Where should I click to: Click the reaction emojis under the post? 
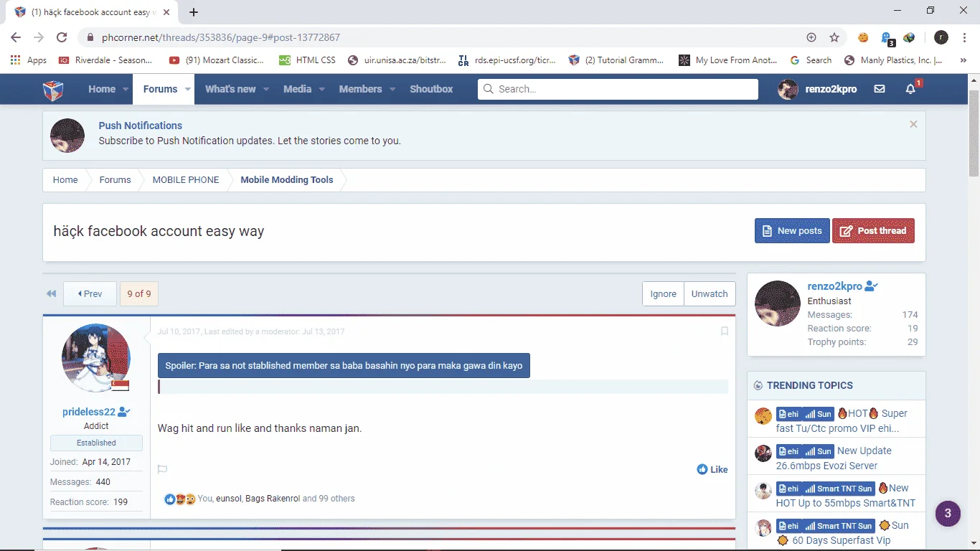coord(180,499)
